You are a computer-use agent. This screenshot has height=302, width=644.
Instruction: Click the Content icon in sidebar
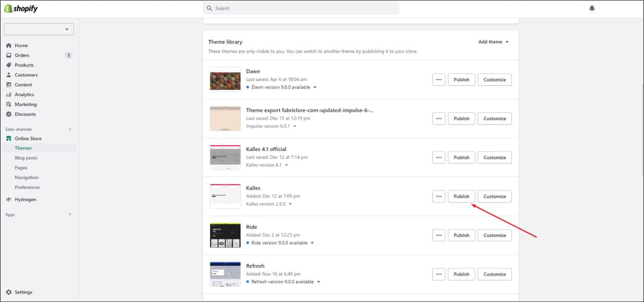point(9,85)
